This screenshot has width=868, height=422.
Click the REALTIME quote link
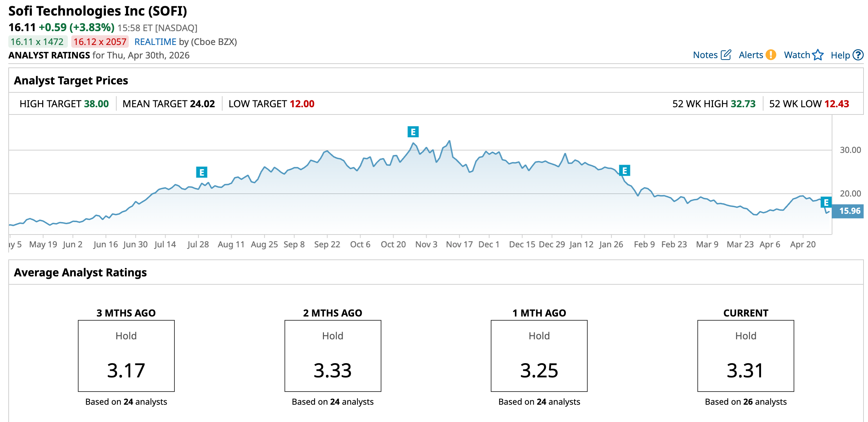click(x=155, y=42)
